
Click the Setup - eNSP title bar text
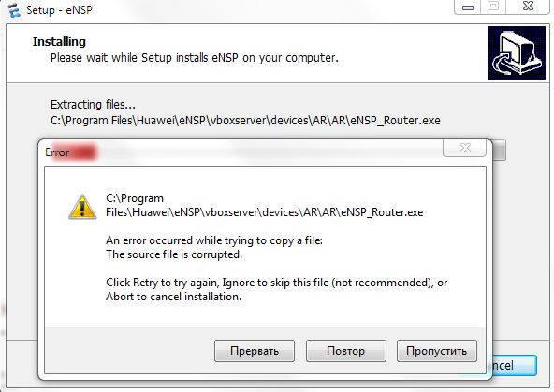pos(59,10)
